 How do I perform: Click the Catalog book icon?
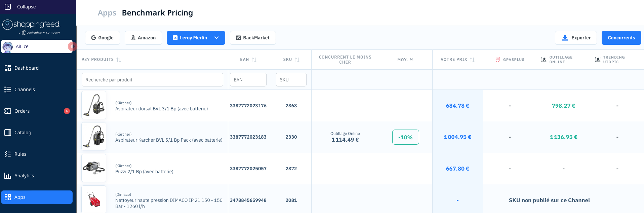point(8,133)
